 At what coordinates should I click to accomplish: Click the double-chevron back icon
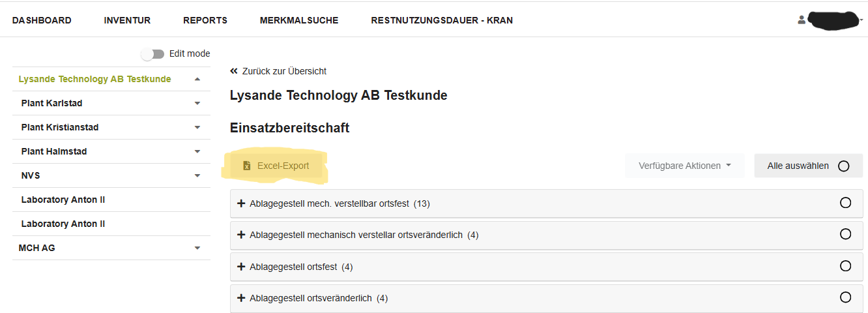coord(234,71)
